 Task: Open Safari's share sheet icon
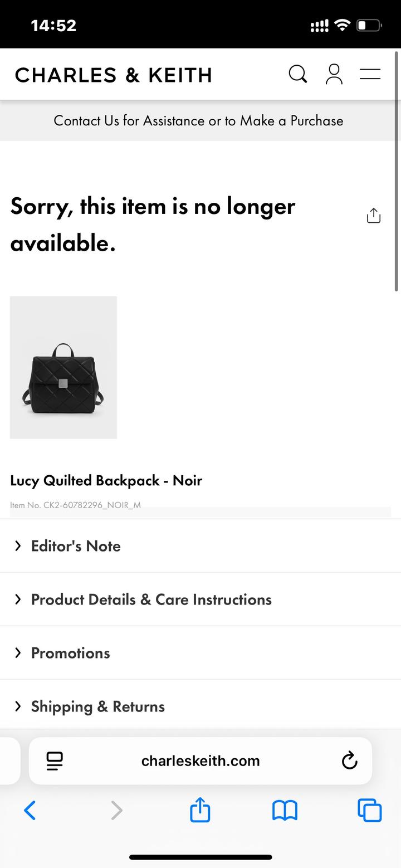tap(200, 810)
